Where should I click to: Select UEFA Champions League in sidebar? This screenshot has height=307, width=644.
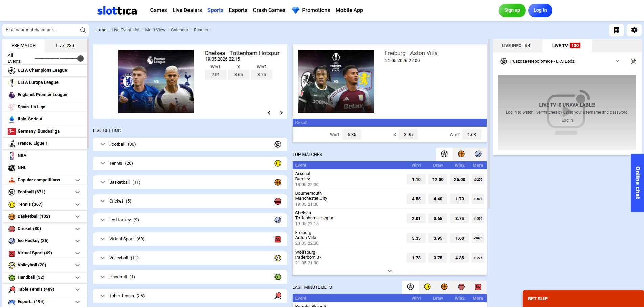pos(44,70)
